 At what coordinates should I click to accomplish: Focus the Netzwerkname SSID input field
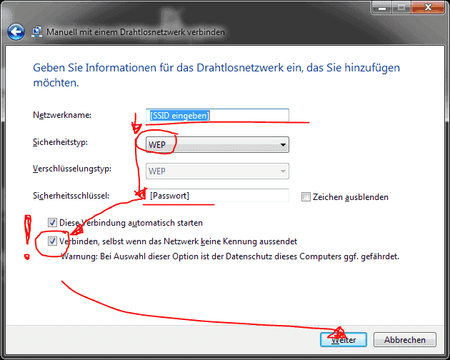click(x=217, y=115)
